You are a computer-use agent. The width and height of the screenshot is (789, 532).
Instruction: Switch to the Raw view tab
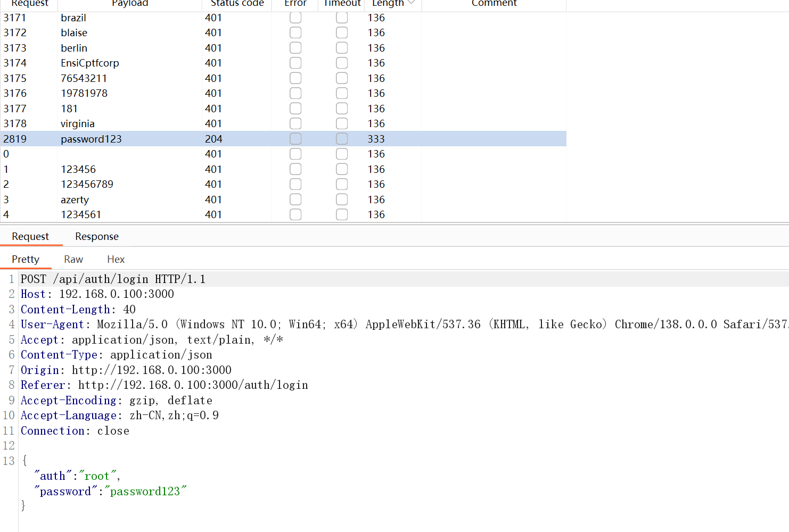[x=73, y=259]
